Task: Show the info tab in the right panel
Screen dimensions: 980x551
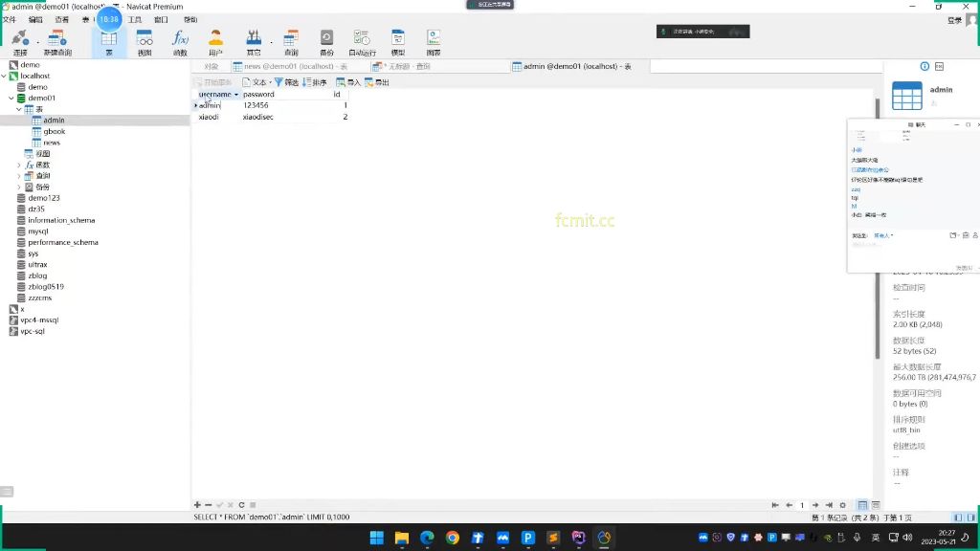Action: tap(924, 66)
